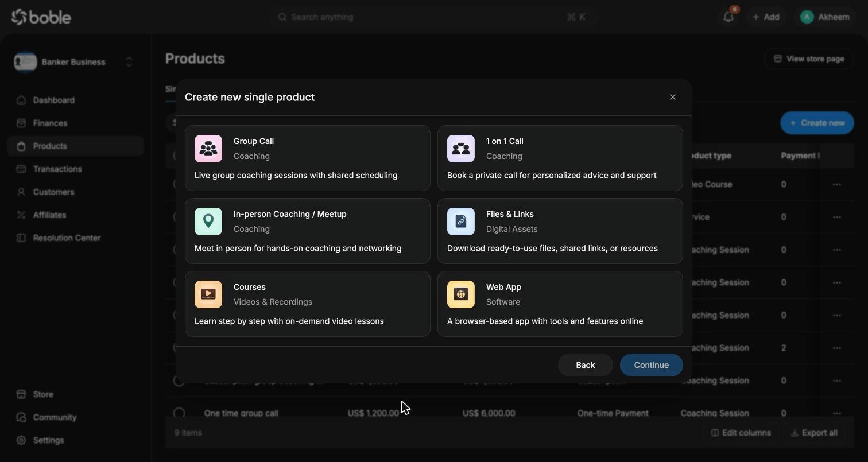
Task: Click the Community sidebar icon
Action: tap(21, 417)
